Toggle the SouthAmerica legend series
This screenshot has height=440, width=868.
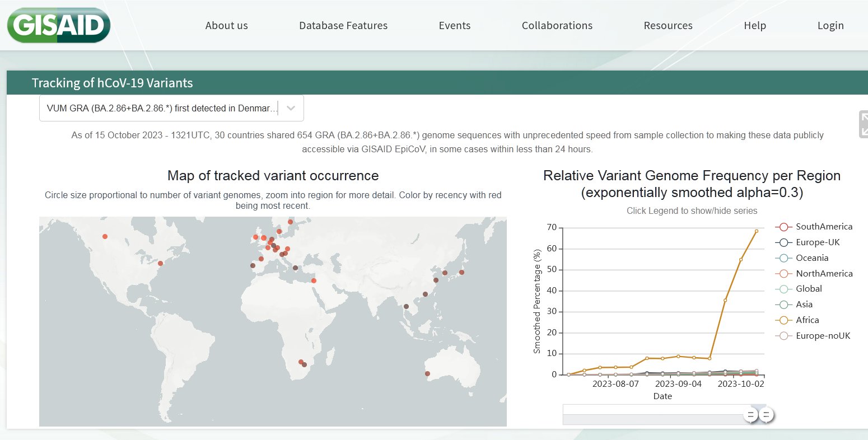click(783, 227)
